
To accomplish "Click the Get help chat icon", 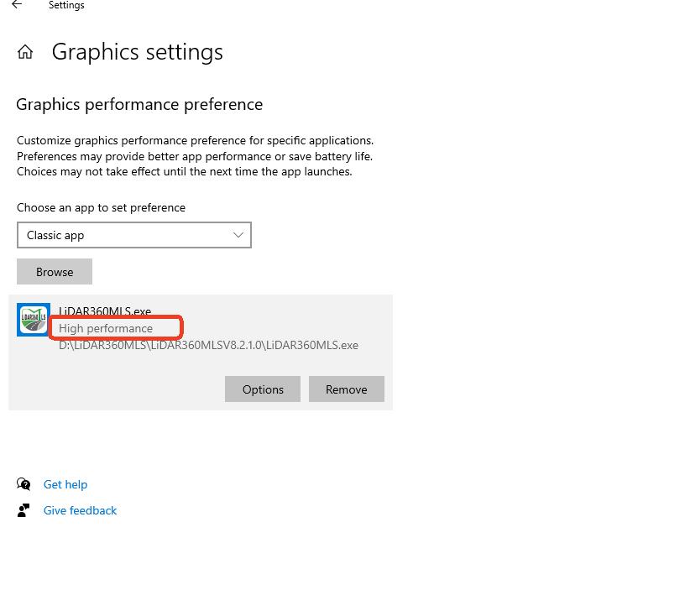I will [x=24, y=484].
